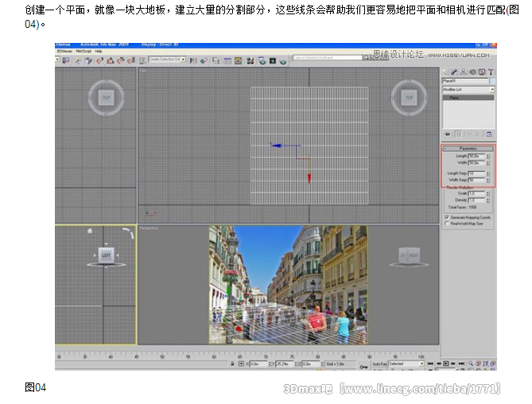This screenshot has width=532, height=404.
Task: Click the object color swatch beside the name
Action: coord(493,81)
